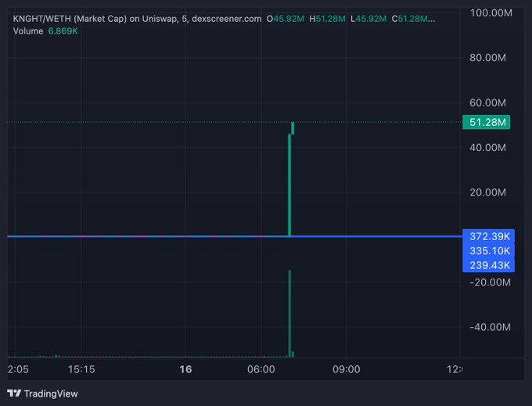Image resolution: width=532 pixels, height=406 pixels.
Task: Click the 20.00M price axis label
Action: tap(487, 192)
